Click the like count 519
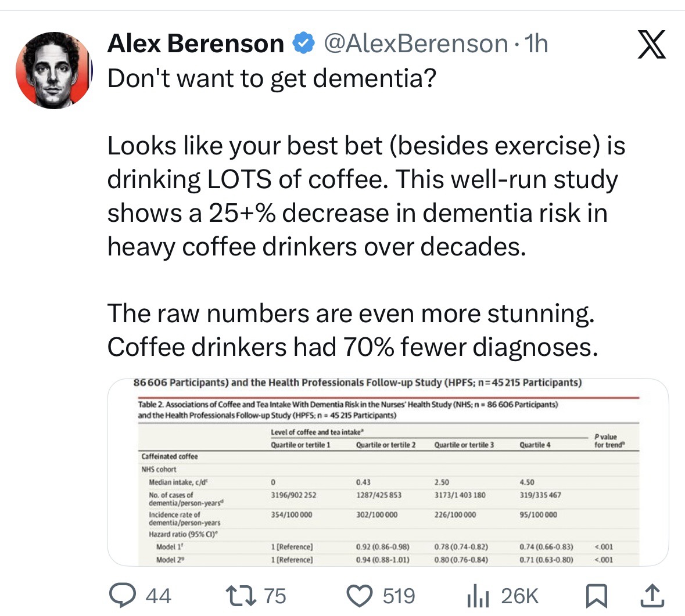 (399, 596)
